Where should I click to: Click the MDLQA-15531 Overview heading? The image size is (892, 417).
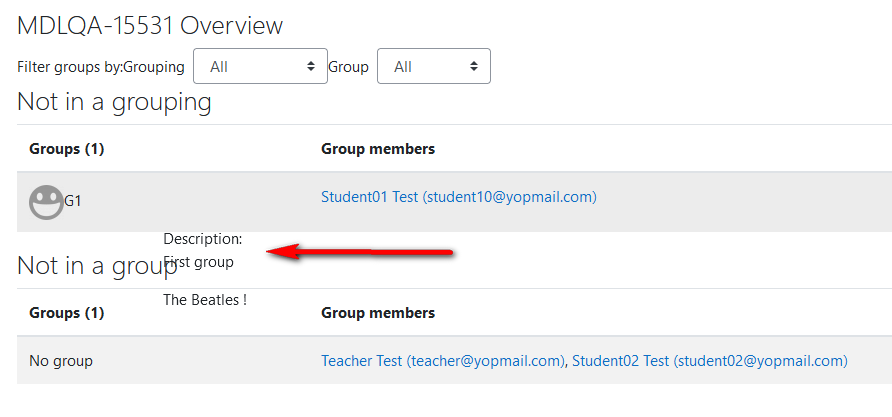(150, 26)
